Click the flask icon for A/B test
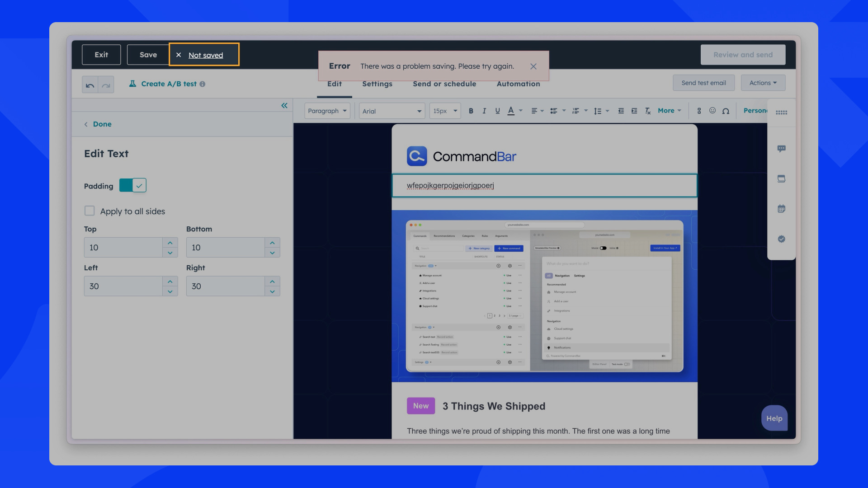The height and width of the screenshot is (488, 868). point(132,84)
